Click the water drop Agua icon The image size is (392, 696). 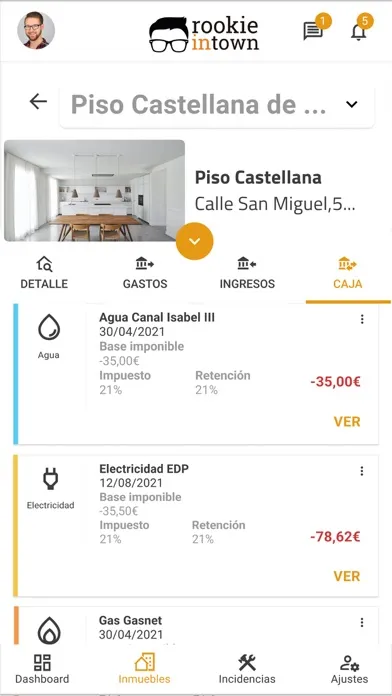tap(49, 328)
